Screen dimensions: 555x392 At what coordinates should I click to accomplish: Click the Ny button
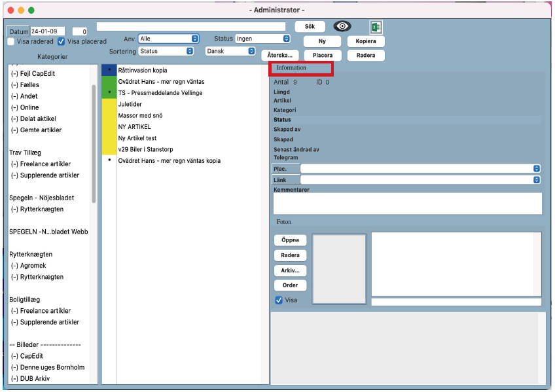click(x=322, y=41)
